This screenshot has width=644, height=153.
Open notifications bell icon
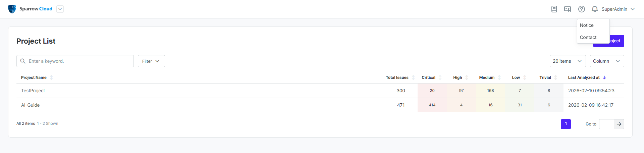pos(595,9)
